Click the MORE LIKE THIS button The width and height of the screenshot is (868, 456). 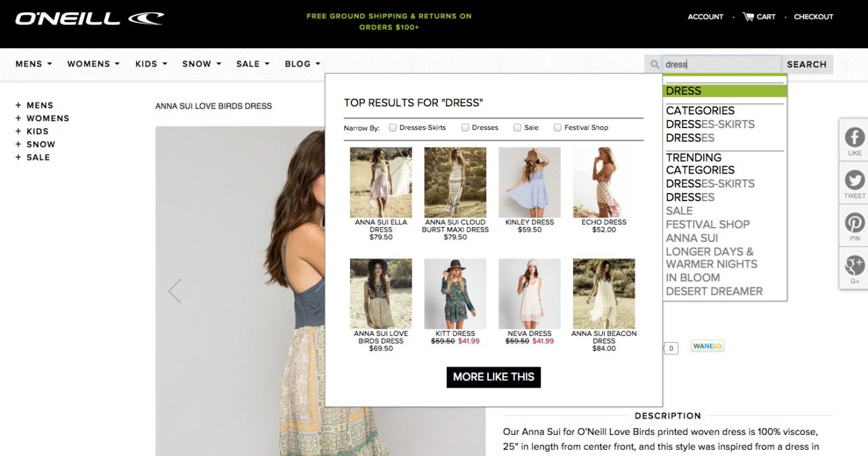(493, 377)
